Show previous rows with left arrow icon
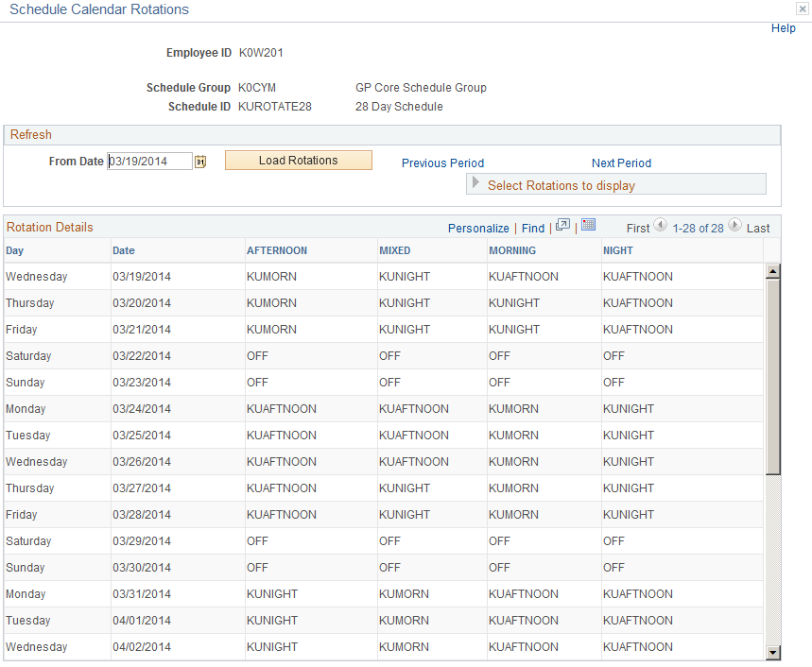The height and width of the screenshot is (667, 812). (x=660, y=225)
